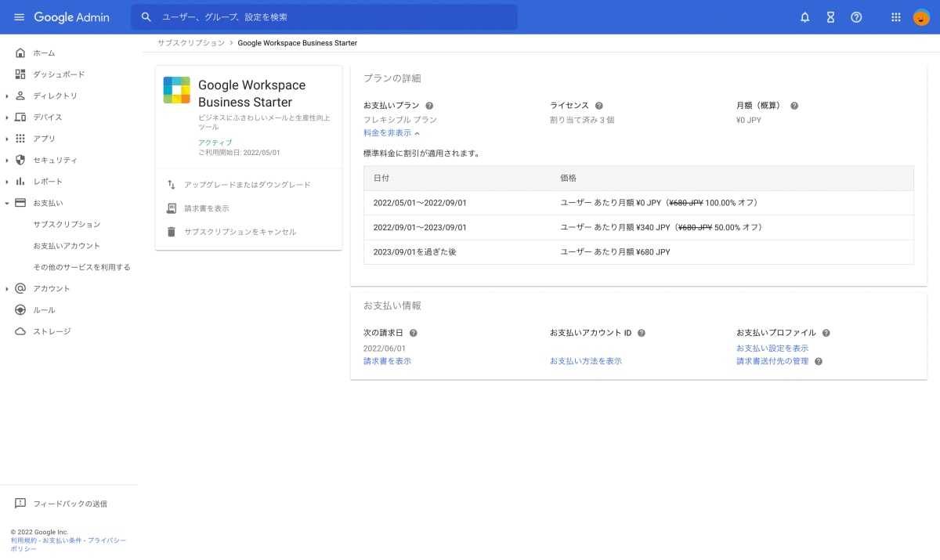
Task: Expand the レポート sidebar section
Action: click(6, 181)
